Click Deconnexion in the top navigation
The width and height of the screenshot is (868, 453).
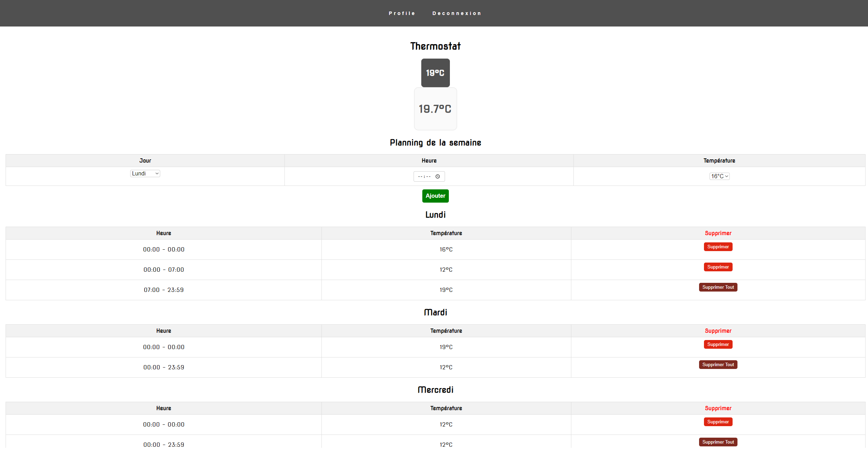click(457, 13)
